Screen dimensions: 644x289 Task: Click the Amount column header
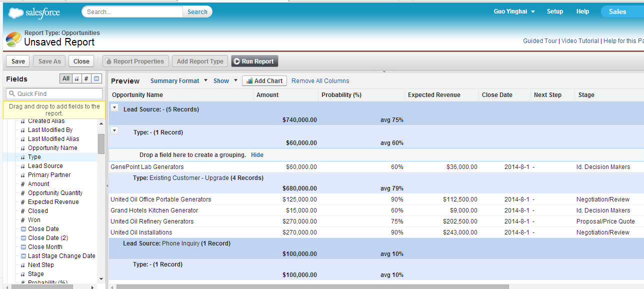pyautogui.click(x=285, y=94)
